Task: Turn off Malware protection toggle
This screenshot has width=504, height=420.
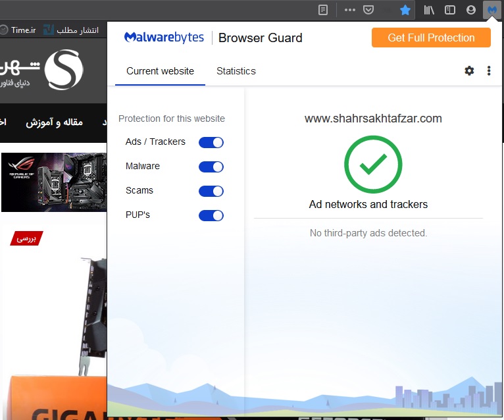Action: tap(211, 167)
